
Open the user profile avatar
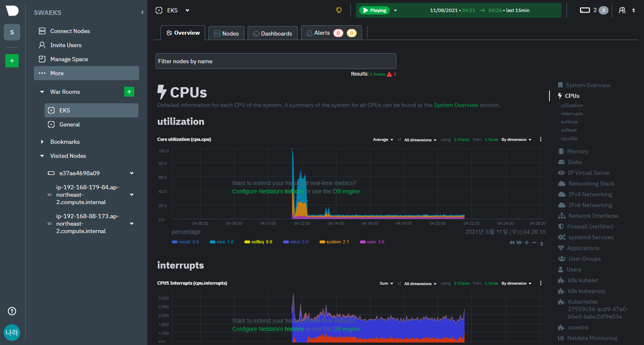(12, 333)
